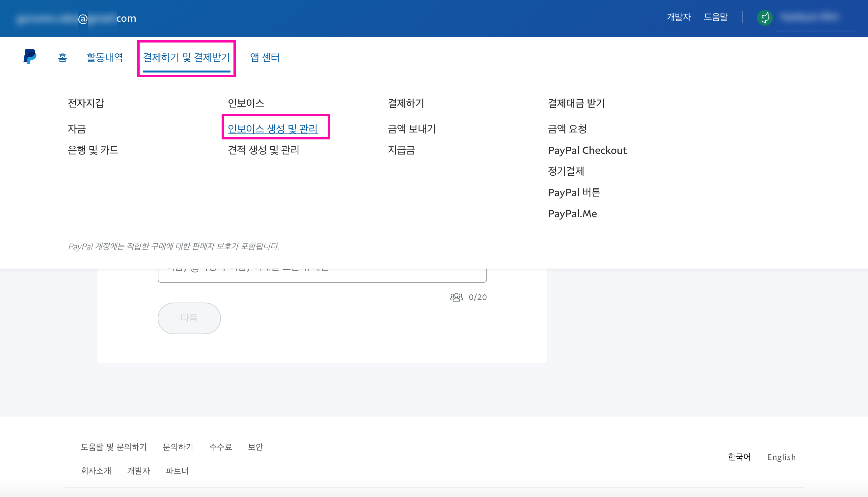Image resolution: width=868 pixels, height=497 pixels.
Task: Open PayPal.Me menu item
Action: tap(572, 213)
